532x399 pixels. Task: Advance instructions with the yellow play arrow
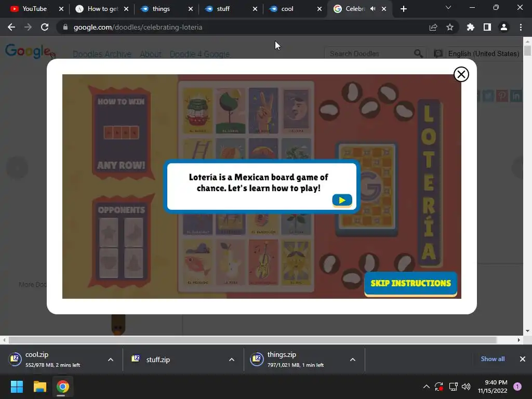[342, 200]
